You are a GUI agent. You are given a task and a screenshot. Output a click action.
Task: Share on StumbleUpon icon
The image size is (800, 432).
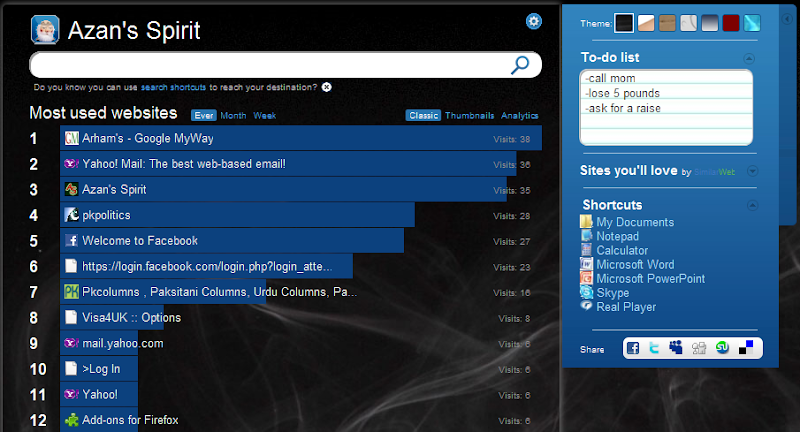coord(722,348)
